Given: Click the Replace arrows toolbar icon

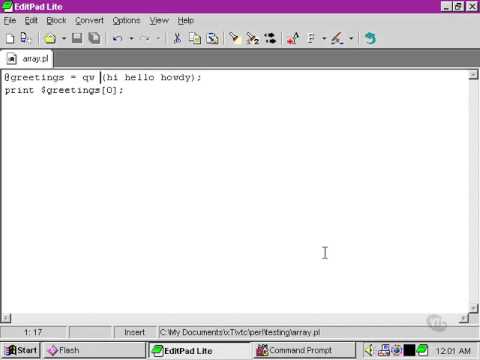Looking at the screenshot, I should point(270,39).
